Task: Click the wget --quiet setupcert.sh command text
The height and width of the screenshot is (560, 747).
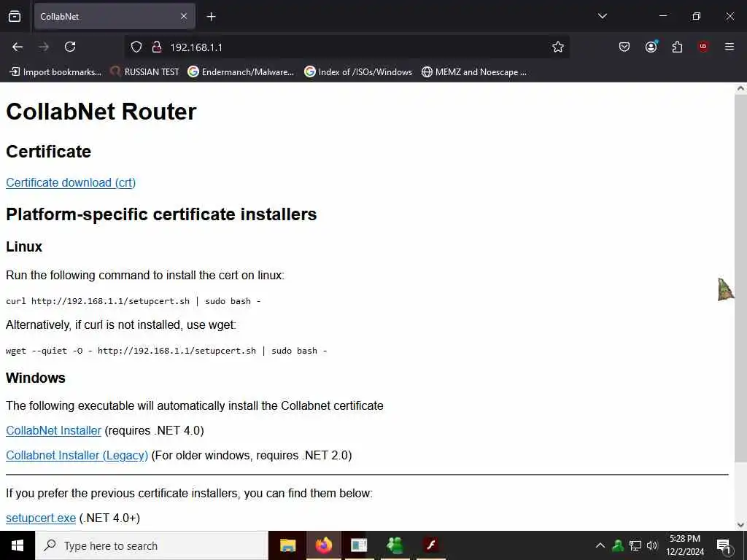Action: coord(166,351)
